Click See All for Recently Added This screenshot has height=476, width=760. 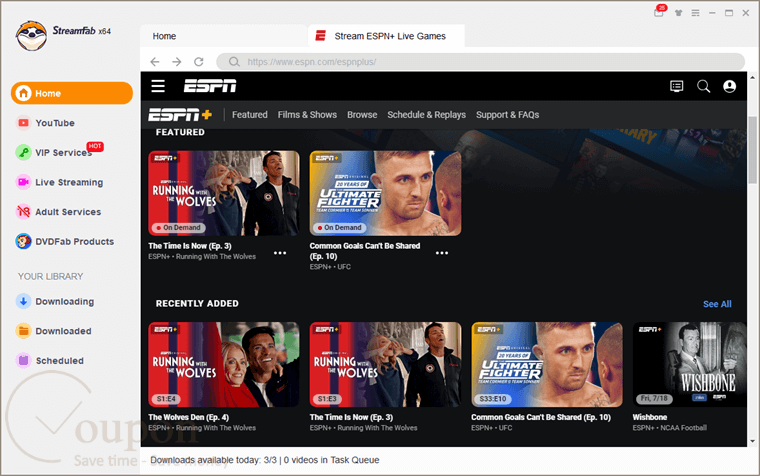pyautogui.click(x=717, y=304)
